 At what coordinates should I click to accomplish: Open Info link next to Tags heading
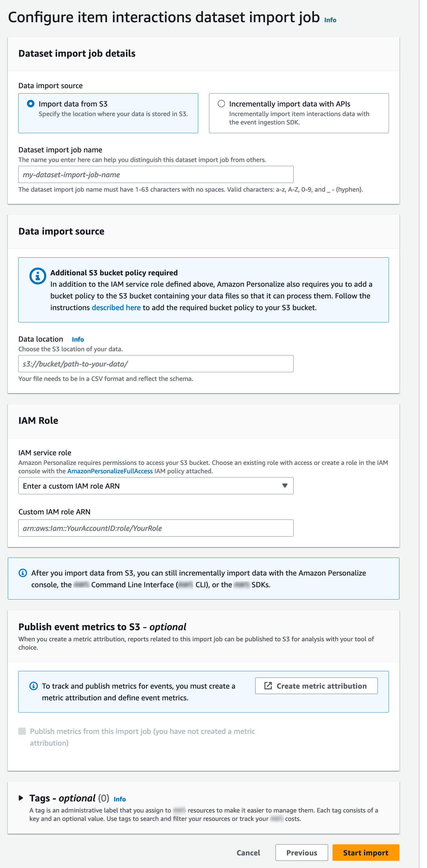coord(120,799)
